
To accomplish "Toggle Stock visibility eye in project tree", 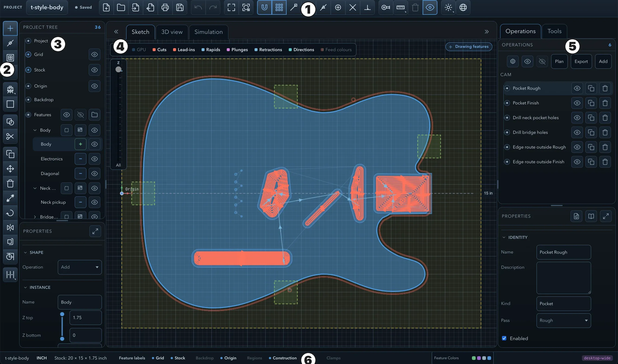I will (95, 70).
